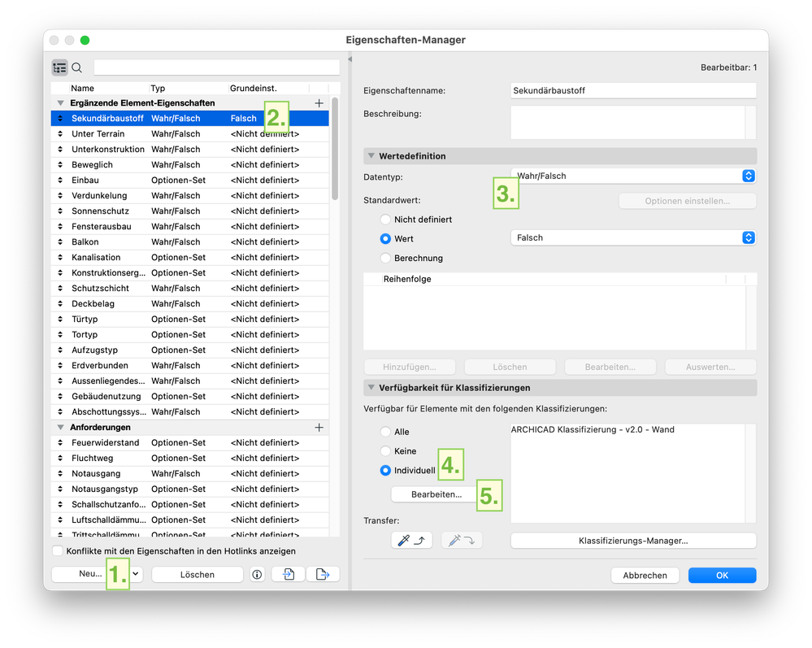Viewport: 812px width, 648px height.
Task: Pick up settings with the eyedropper icon
Action: click(x=412, y=540)
